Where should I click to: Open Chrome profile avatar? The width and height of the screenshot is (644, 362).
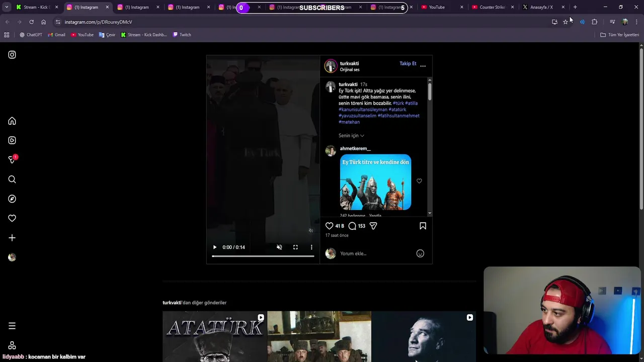625,22
